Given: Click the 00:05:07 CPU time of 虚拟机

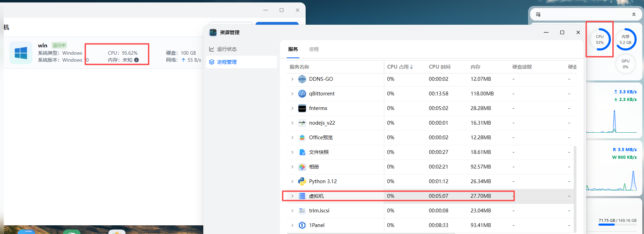Looking at the screenshot, I should (439, 196).
